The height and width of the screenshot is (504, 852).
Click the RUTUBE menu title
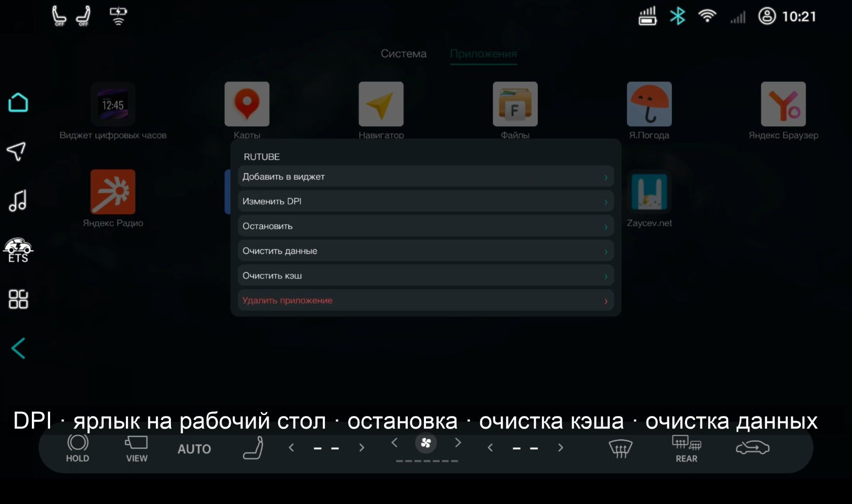(262, 157)
